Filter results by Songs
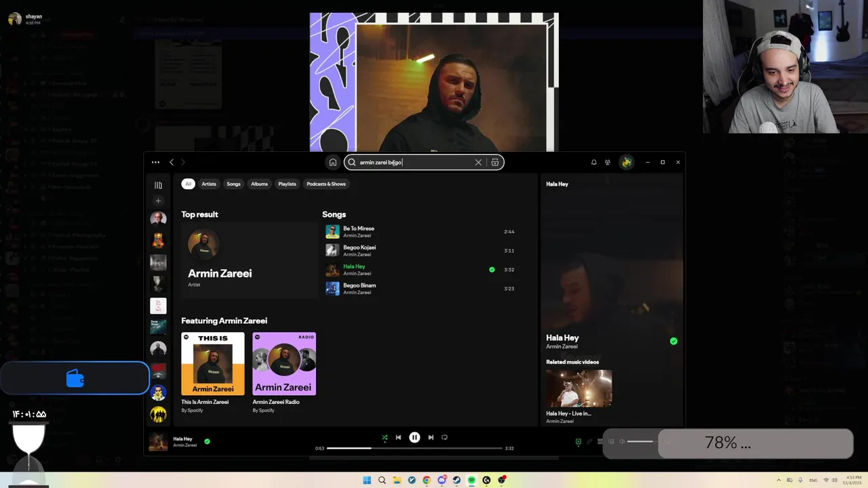868x488 pixels. [x=233, y=184]
